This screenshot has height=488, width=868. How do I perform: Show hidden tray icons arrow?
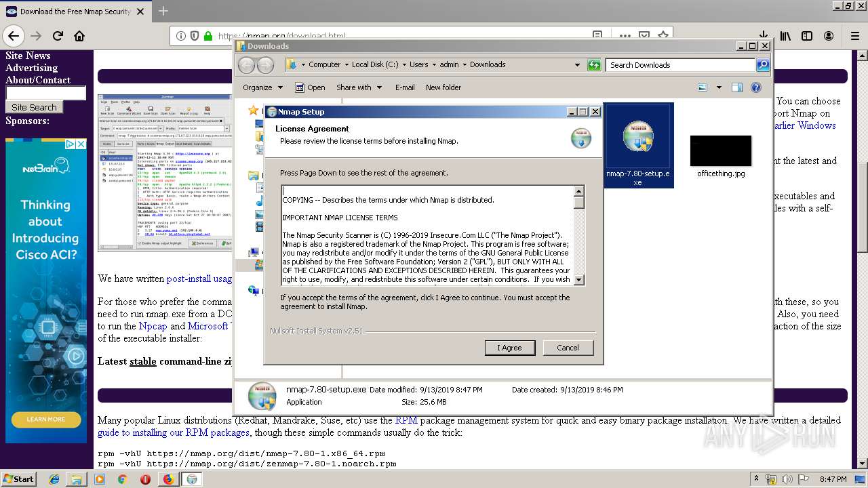(757, 479)
